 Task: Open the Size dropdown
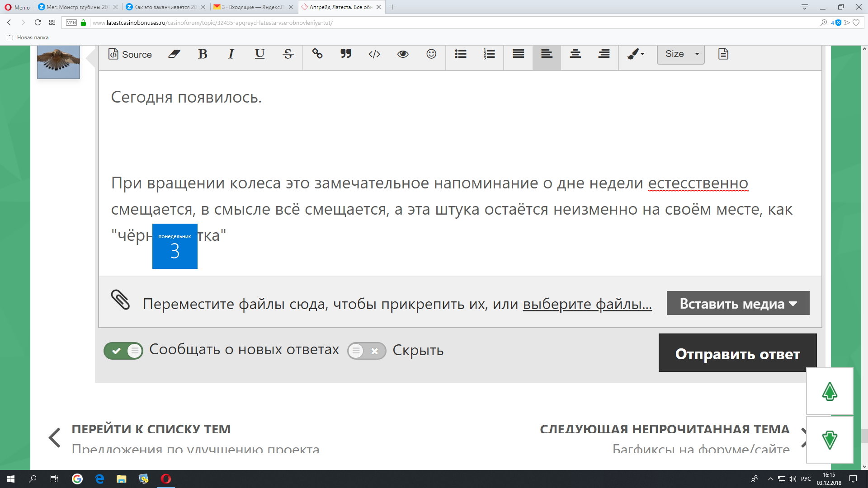pos(680,54)
